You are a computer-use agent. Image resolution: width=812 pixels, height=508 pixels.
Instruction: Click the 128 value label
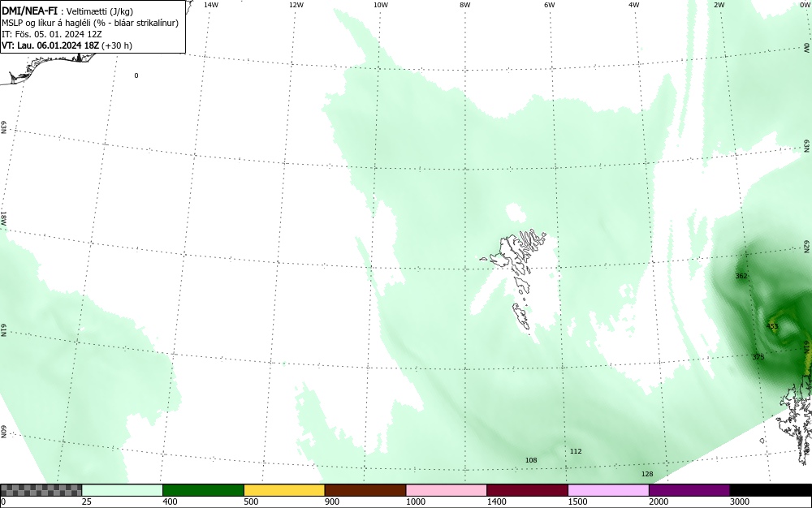point(647,475)
